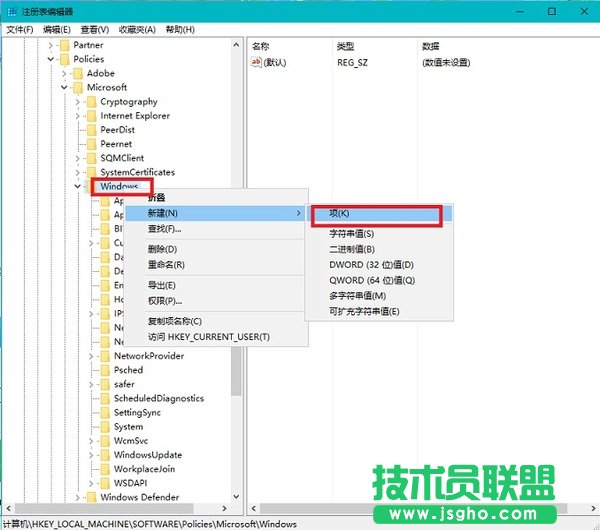
Task: Select DWORD (32 位)值(D) option
Action: (x=380, y=265)
